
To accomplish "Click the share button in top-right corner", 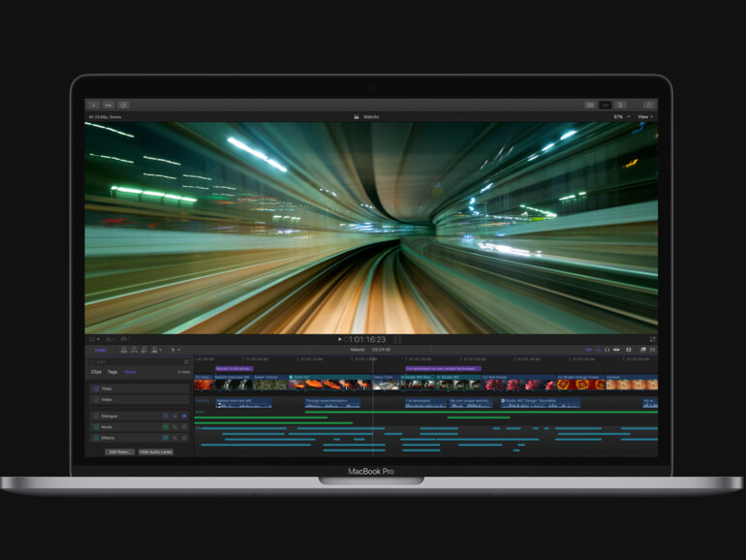I will [648, 105].
